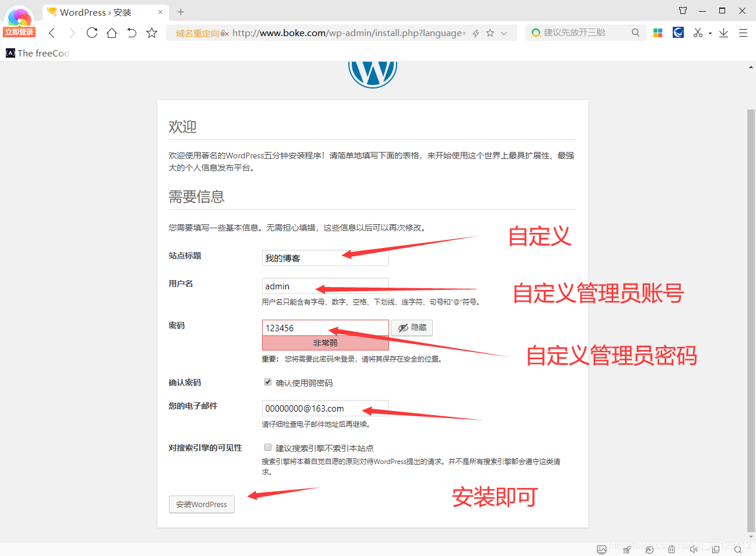Close the WordPress 安装 tab
The image size is (756, 556).
click(161, 12)
